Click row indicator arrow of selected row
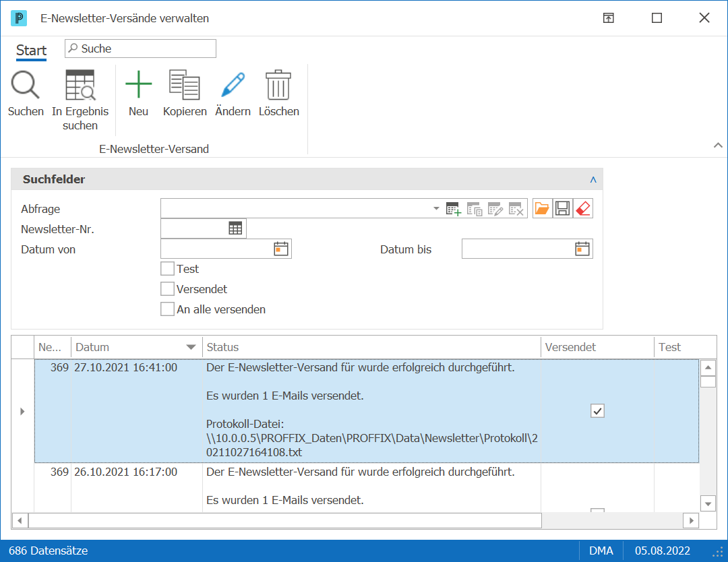The width and height of the screenshot is (728, 562). (22, 411)
